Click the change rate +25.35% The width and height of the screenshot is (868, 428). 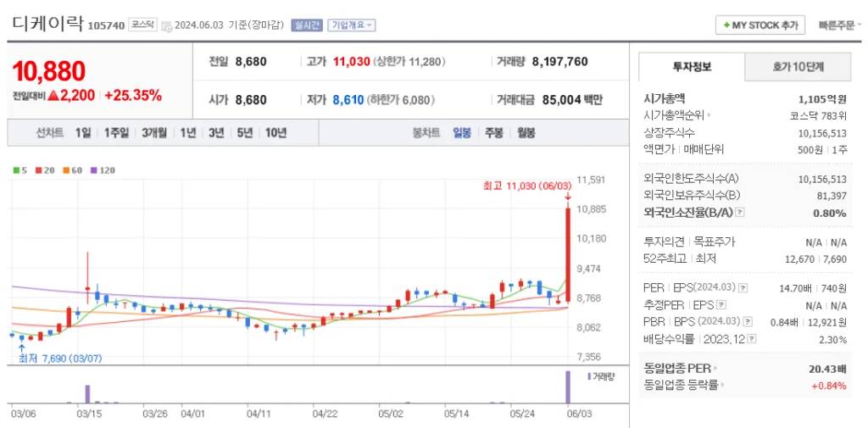point(133,96)
